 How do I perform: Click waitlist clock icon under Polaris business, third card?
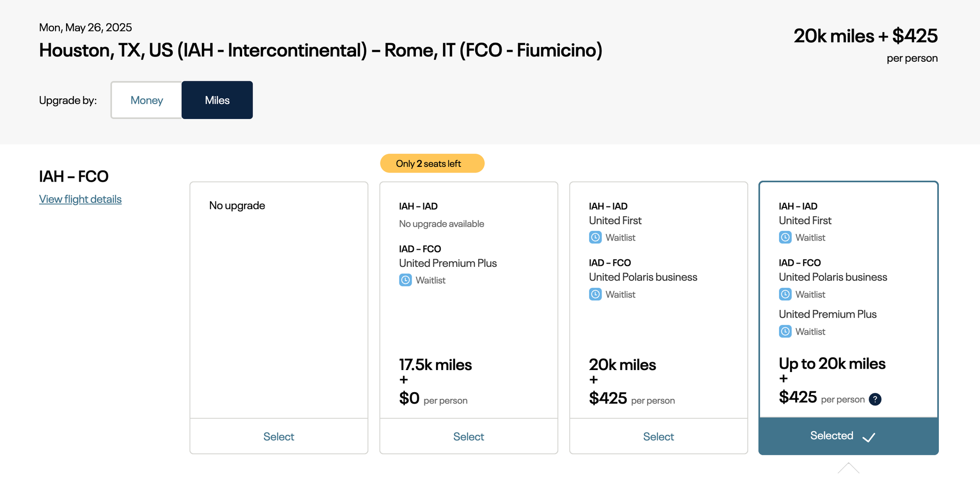click(x=595, y=294)
